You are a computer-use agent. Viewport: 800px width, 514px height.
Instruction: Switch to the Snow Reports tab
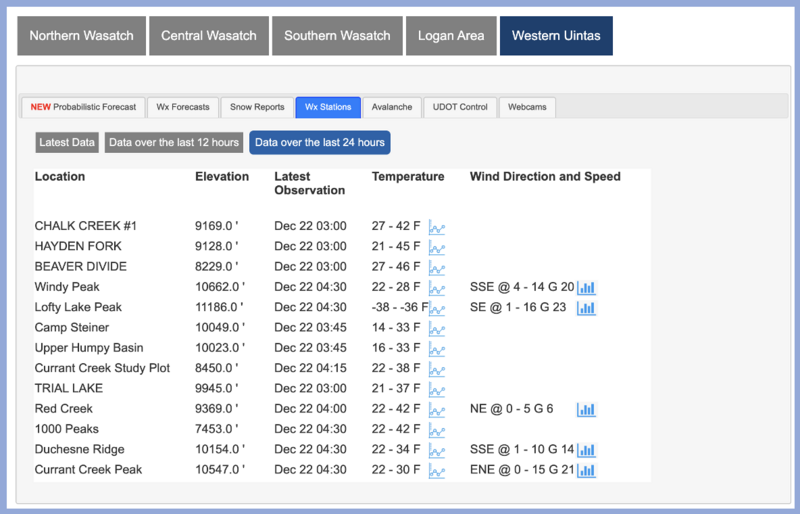coord(257,107)
